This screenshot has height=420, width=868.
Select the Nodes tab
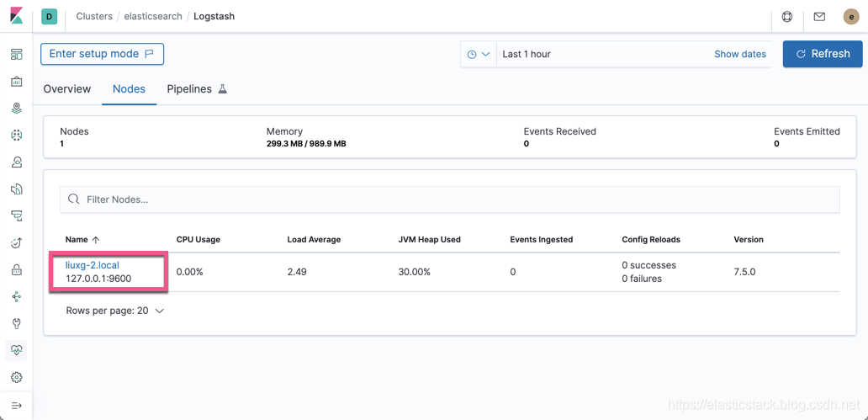pyautogui.click(x=129, y=88)
